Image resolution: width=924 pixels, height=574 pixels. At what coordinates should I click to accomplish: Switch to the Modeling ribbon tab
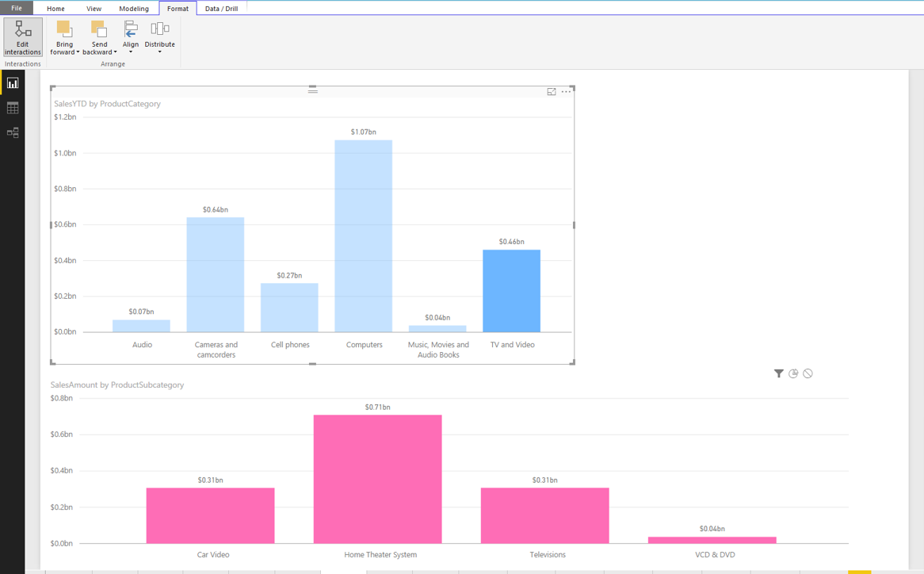134,9
